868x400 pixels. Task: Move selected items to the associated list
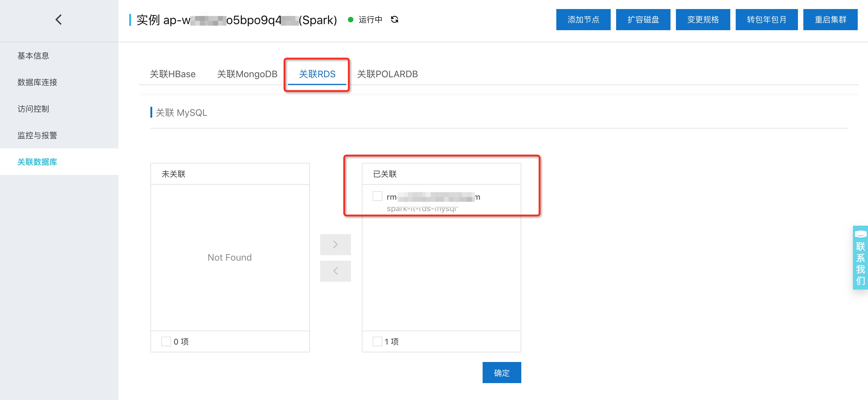335,244
